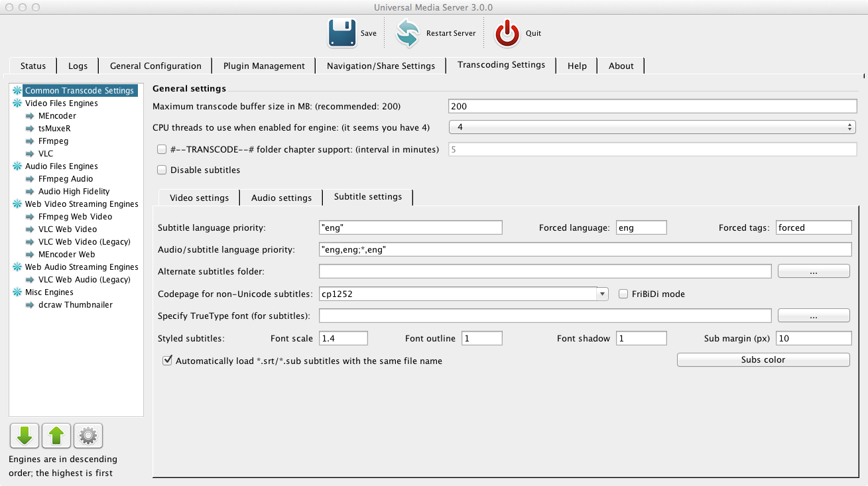This screenshot has height=486, width=868.
Task: Open the About tab
Action: pyautogui.click(x=621, y=66)
